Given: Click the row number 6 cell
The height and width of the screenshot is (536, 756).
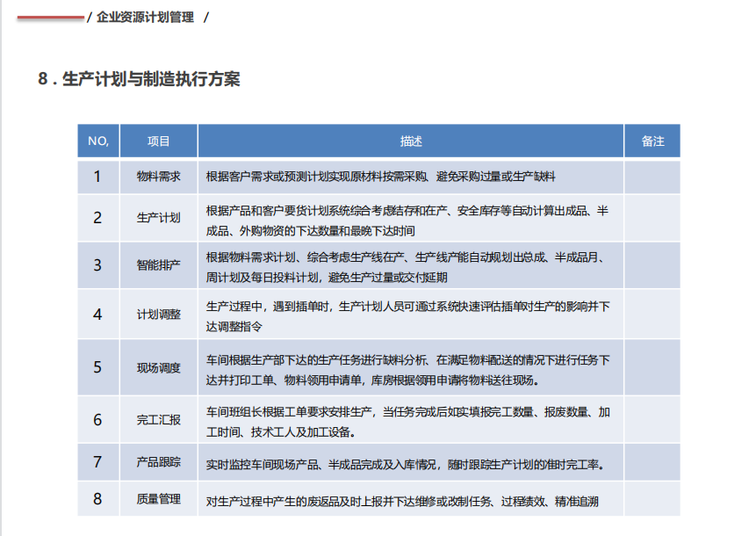Looking at the screenshot, I should coord(98,420).
